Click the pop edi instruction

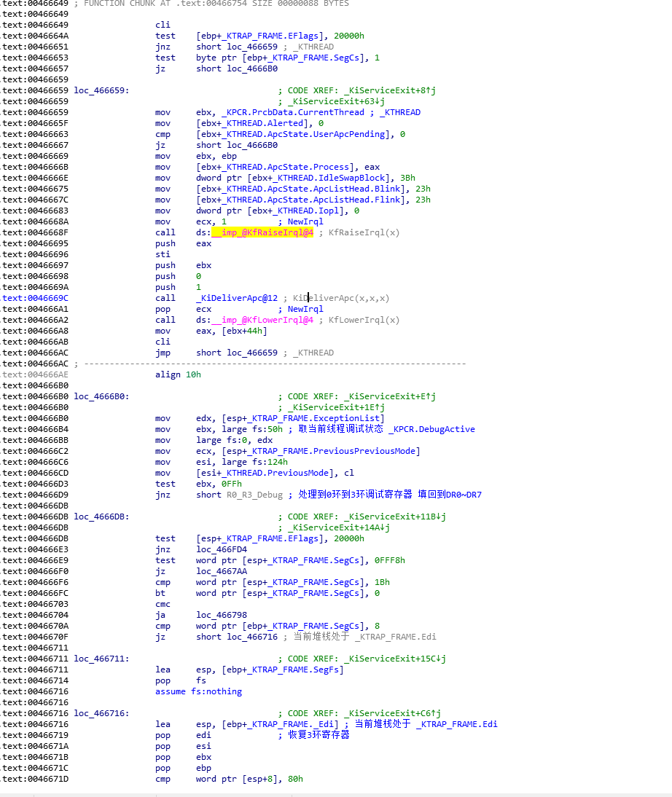coord(183,735)
